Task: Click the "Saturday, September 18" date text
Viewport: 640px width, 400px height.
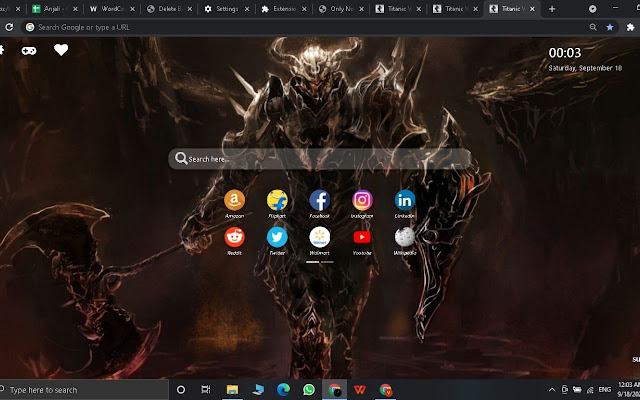Action: (585, 68)
